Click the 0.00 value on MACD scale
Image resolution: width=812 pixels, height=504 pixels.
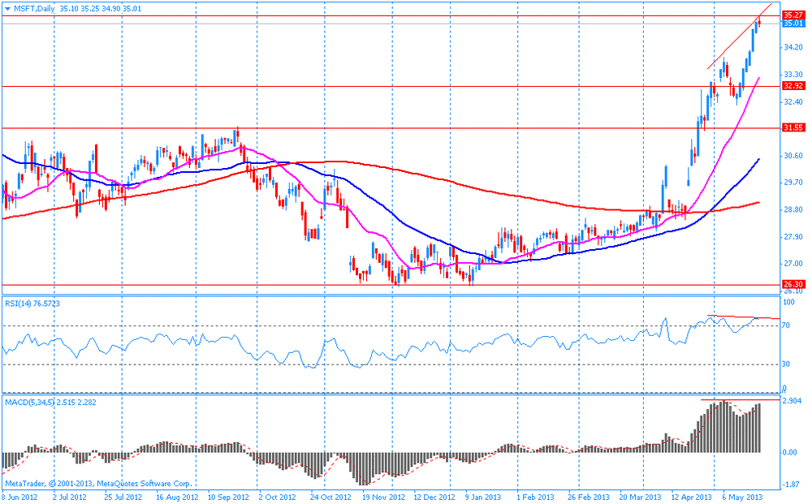pyautogui.click(x=790, y=453)
